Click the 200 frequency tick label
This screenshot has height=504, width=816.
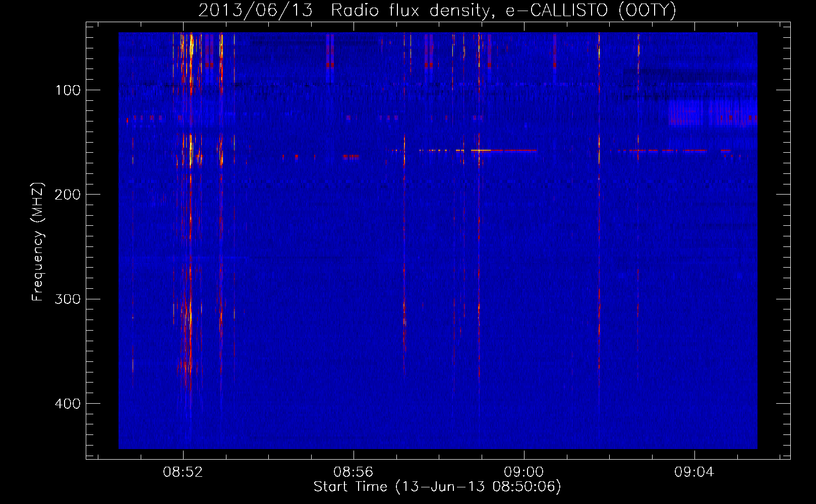[68, 195]
